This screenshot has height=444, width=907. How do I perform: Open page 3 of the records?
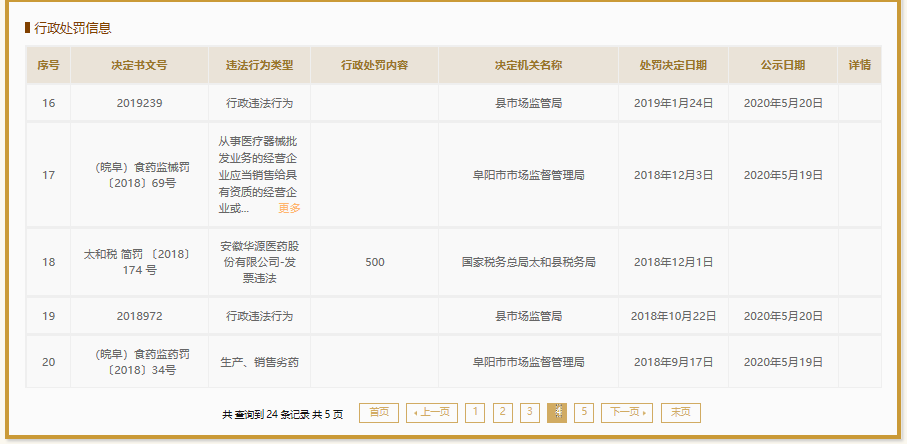(x=530, y=413)
